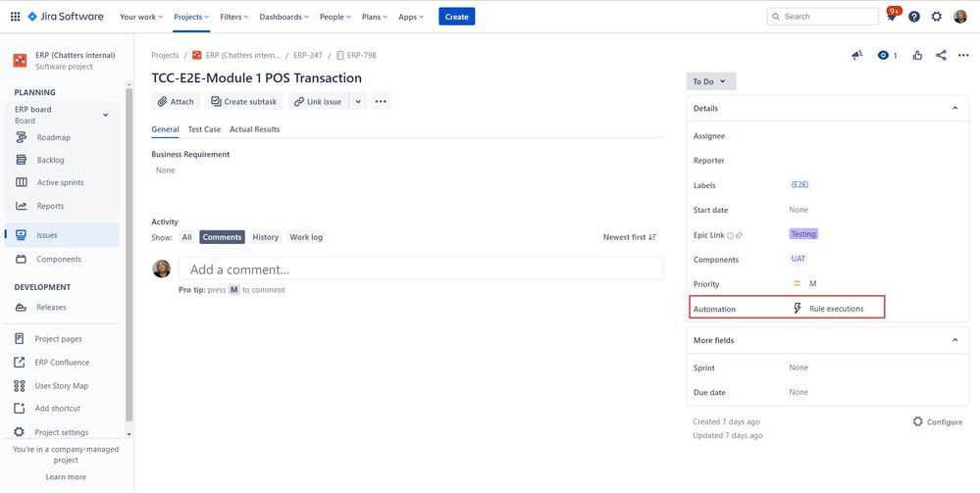Screen dimensions: 980x493
Task: Open the People dropdown menu
Action: tap(335, 17)
